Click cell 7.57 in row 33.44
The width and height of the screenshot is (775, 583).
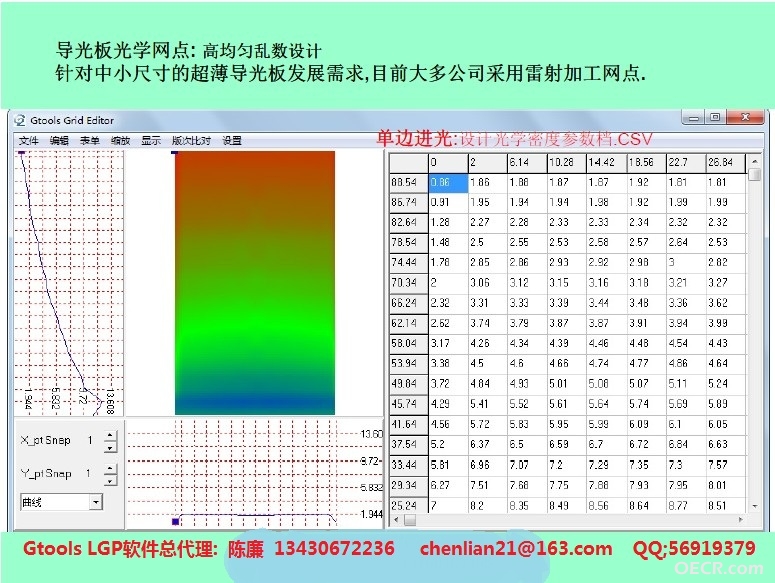[x=726, y=465]
